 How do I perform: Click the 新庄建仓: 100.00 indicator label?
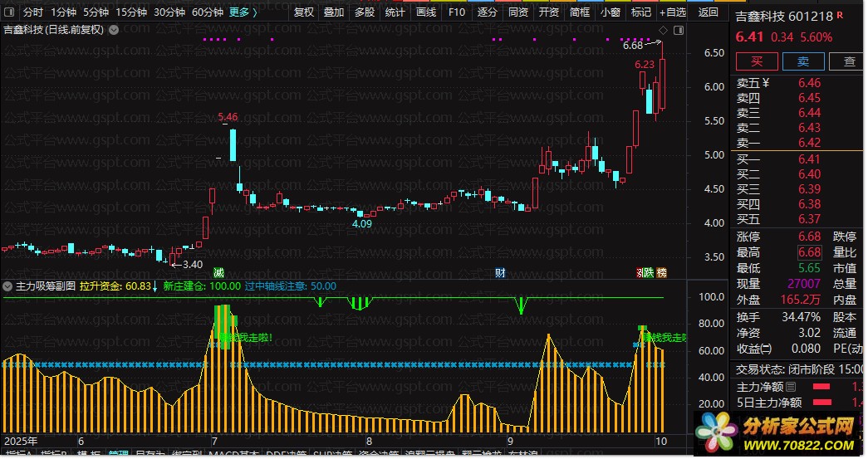[x=202, y=286]
